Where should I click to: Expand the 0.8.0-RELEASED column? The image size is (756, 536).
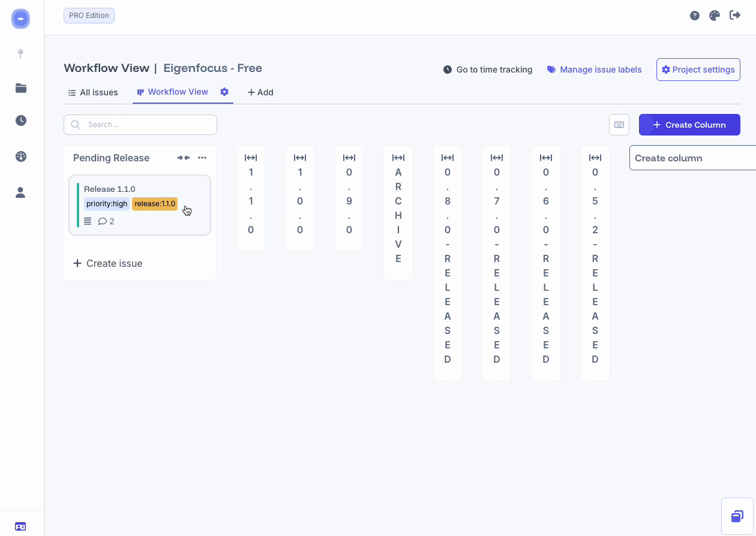(x=448, y=158)
